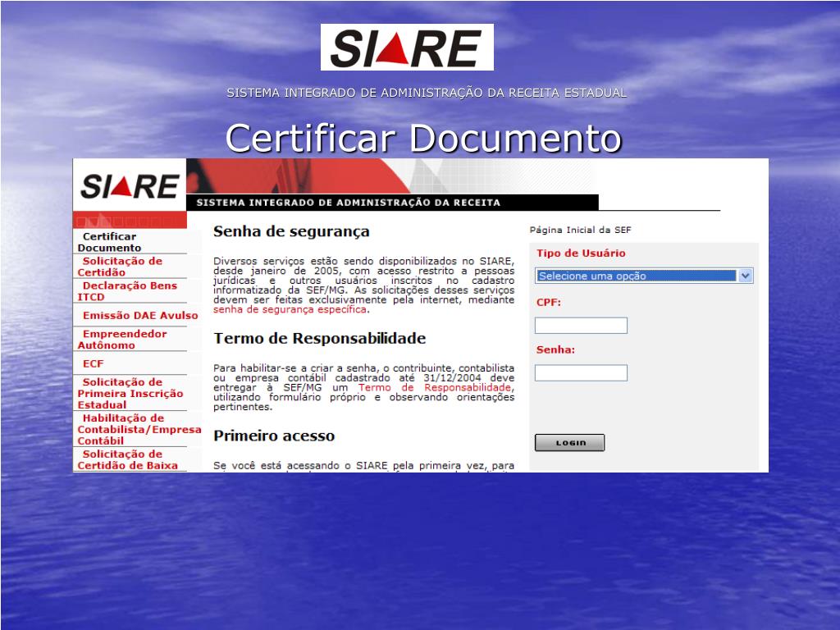Viewport: 840px width, 630px height.
Task: Select the ECF sidebar entry
Action: click(94, 363)
